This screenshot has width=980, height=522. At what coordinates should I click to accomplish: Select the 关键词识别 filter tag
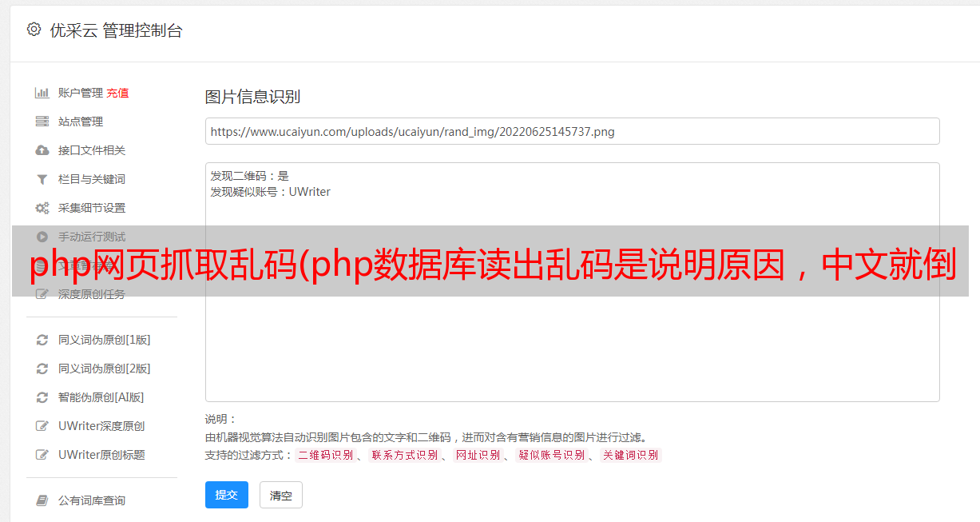(631, 455)
